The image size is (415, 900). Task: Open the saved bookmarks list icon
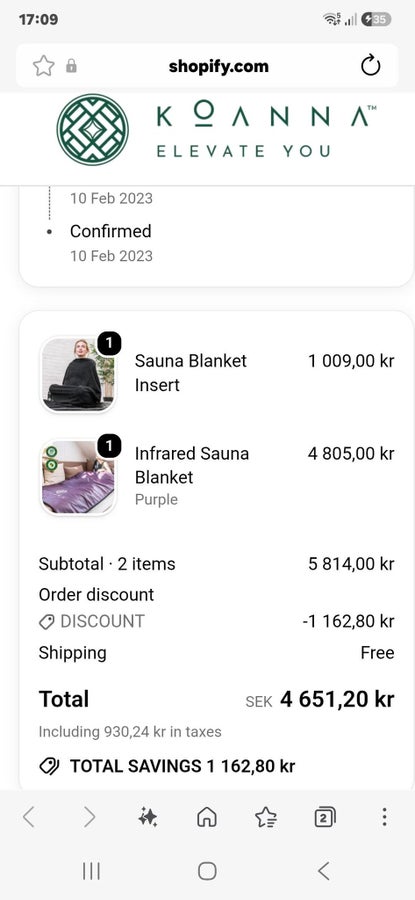pos(266,817)
